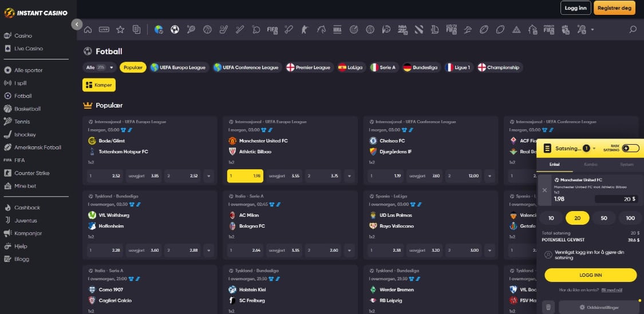The height and width of the screenshot is (314, 644).
Task: Click yellow LOGG INN in bet slip
Action: coord(591,275)
